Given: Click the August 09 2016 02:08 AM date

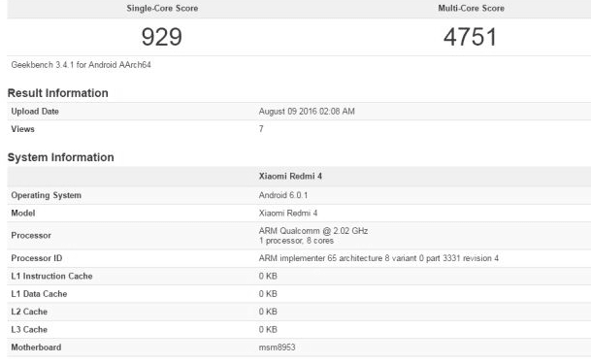Looking at the screenshot, I should 307,112.
